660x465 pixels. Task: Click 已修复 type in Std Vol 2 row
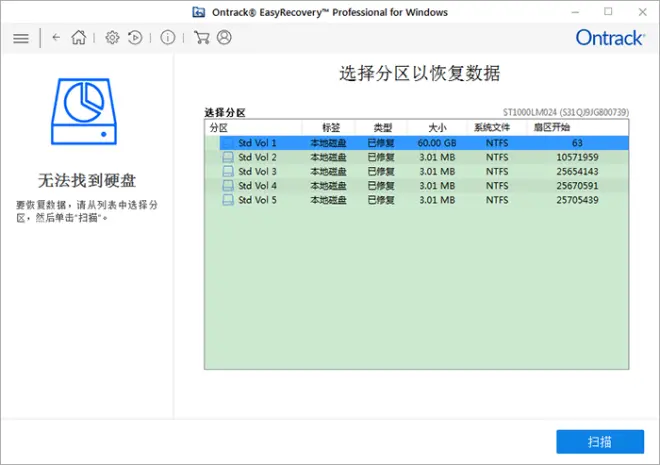[x=381, y=157]
